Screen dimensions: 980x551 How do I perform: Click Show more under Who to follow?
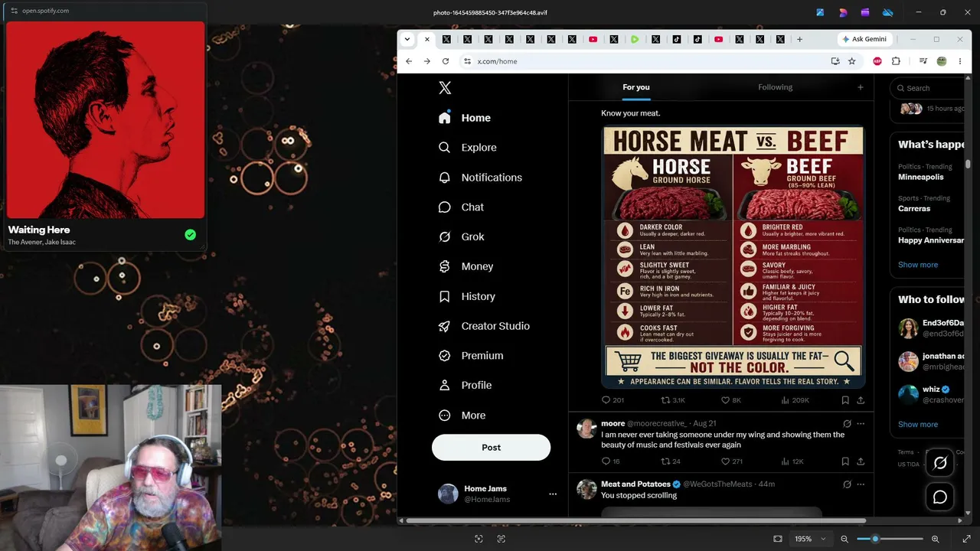tap(918, 424)
